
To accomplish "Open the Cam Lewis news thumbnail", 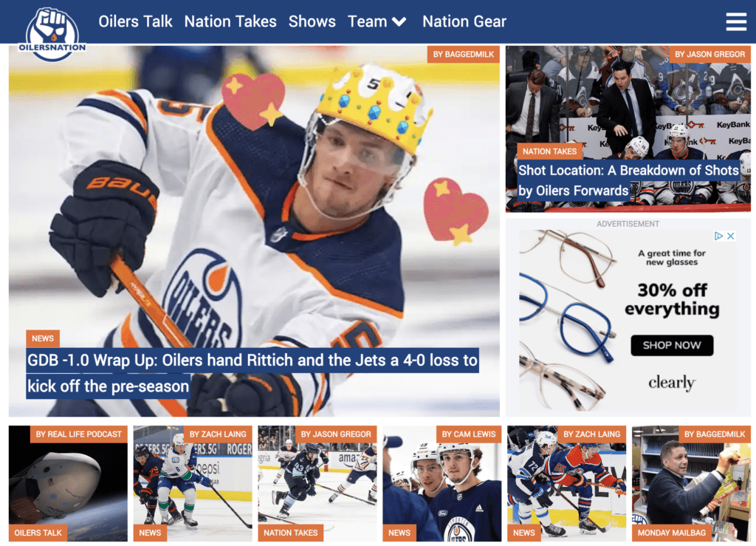I will point(442,483).
